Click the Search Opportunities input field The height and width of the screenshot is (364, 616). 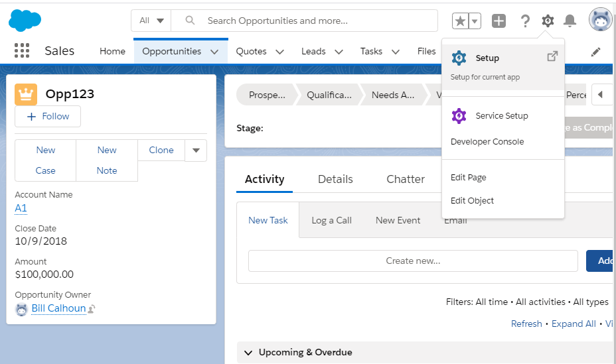point(305,21)
